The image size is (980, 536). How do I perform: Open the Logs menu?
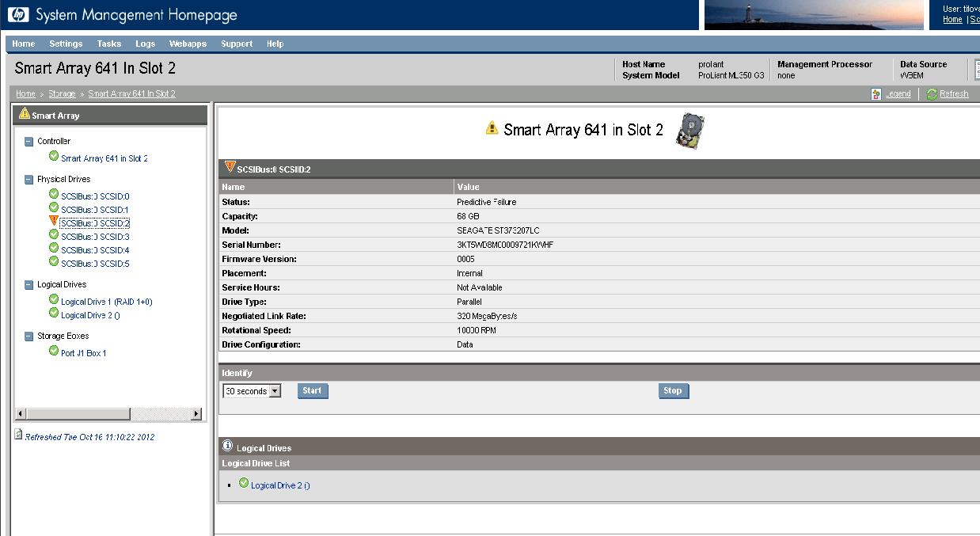[x=146, y=44]
